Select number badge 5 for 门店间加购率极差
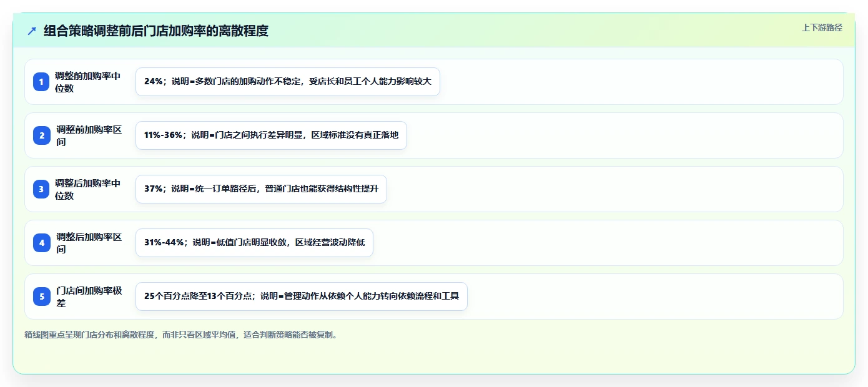 41,296
